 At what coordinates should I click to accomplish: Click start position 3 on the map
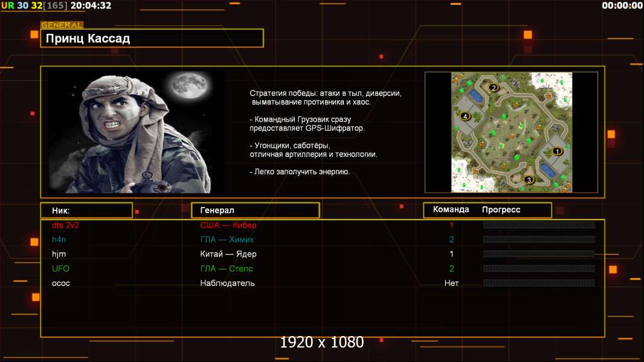point(529,180)
